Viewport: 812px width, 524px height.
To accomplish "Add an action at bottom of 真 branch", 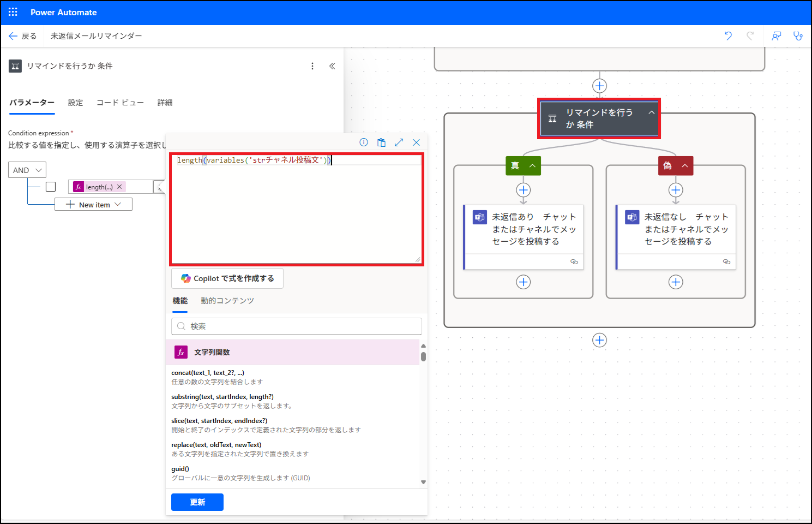I will click(524, 282).
